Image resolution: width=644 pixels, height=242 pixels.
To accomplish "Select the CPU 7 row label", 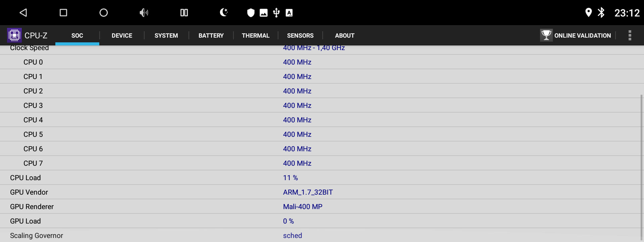I will click(33, 163).
